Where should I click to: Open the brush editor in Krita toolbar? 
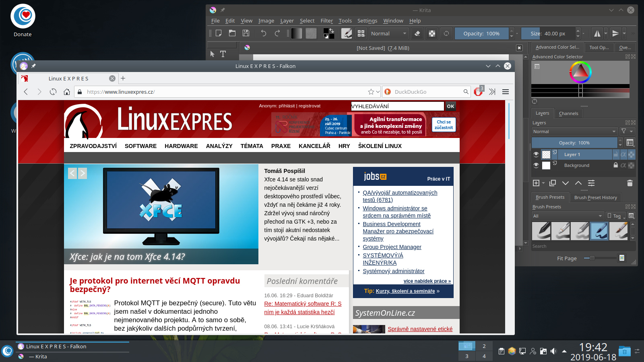(347, 33)
